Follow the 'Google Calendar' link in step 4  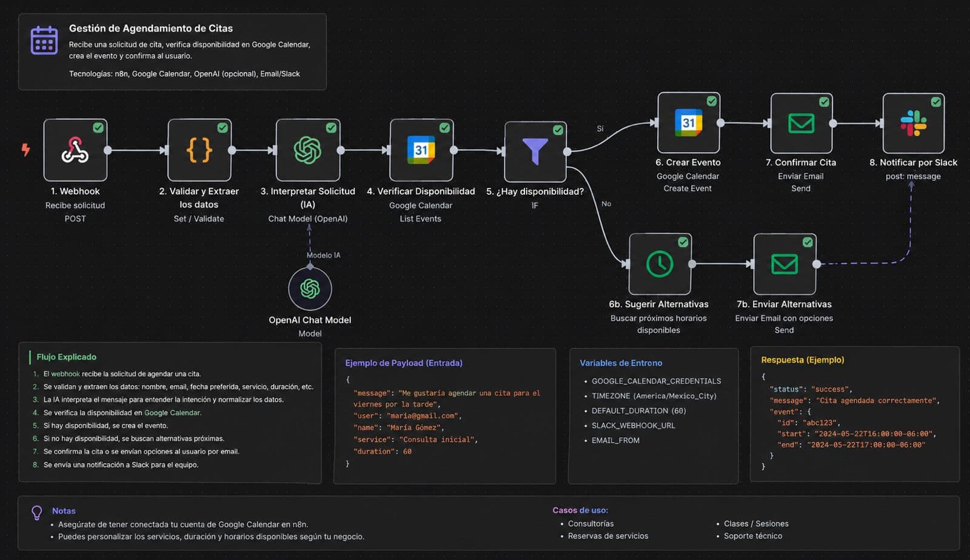[172, 413]
